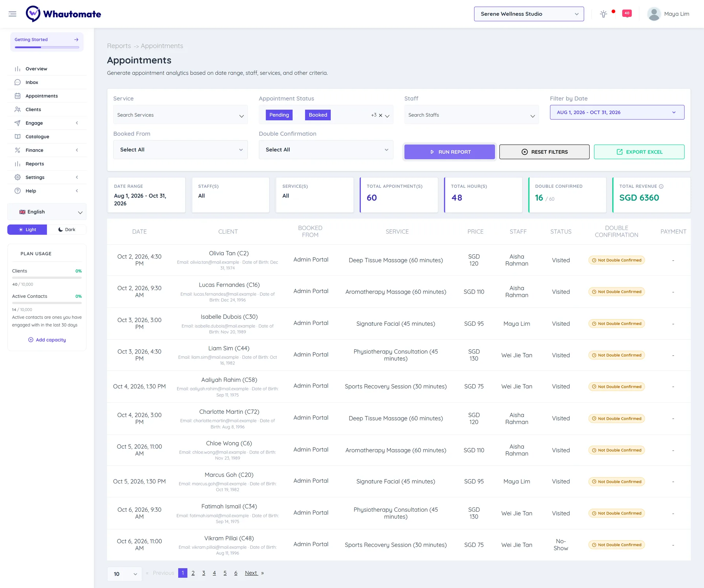Click the Add capacity plus icon

31,340
